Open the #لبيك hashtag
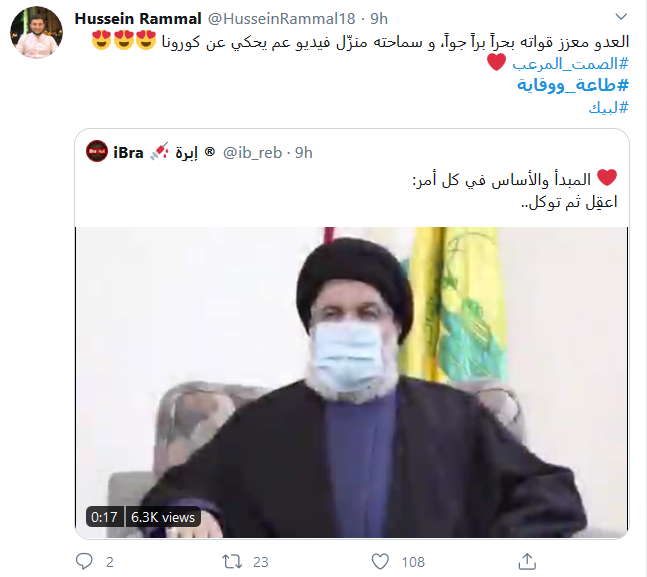The height and width of the screenshot is (577, 647). (x=609, y=108)
